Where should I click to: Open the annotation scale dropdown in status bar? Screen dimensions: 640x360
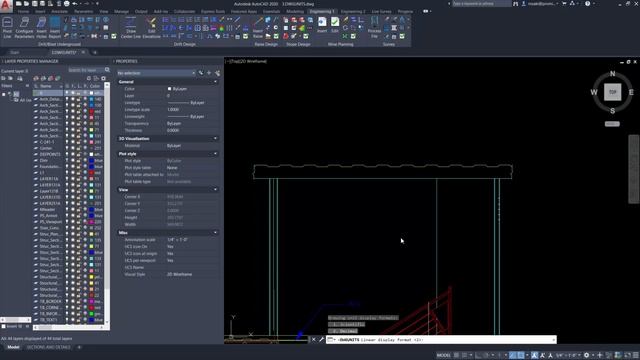[x=569, y=356]
